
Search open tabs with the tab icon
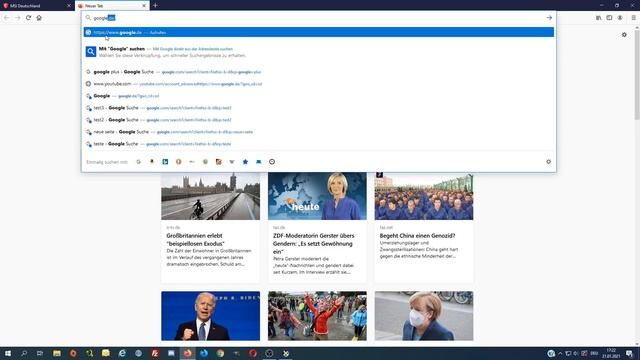pyautogui.click(x=258, y=162)
